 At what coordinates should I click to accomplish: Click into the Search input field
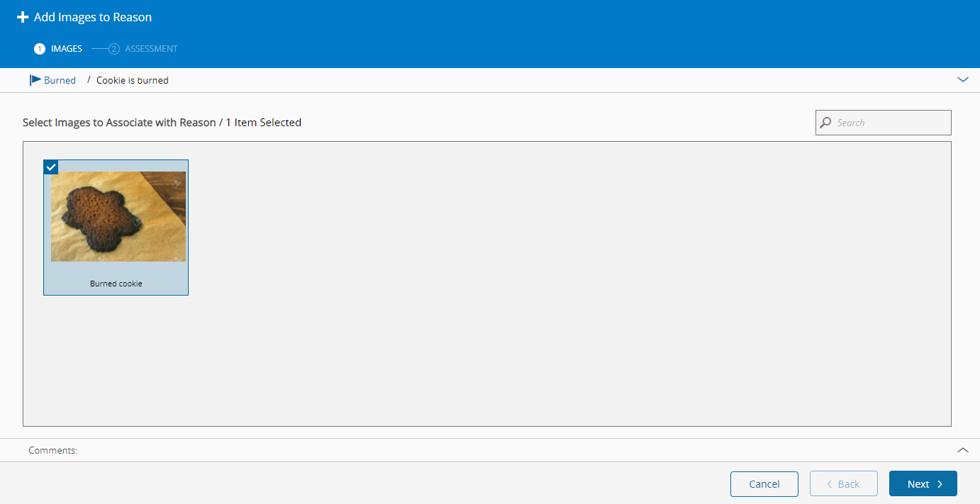pos(884,123)
